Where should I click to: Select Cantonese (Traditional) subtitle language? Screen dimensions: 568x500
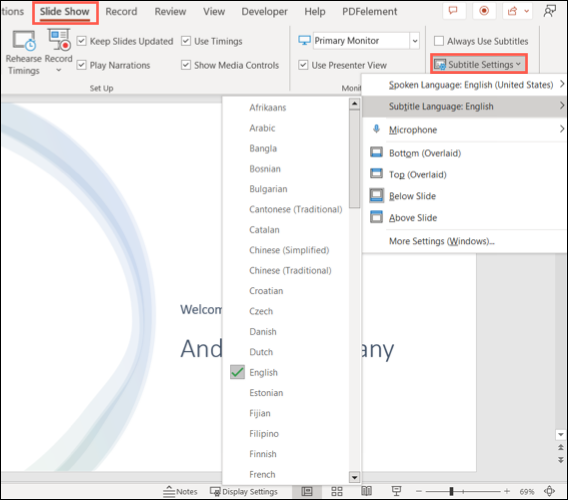coord(295,209)
